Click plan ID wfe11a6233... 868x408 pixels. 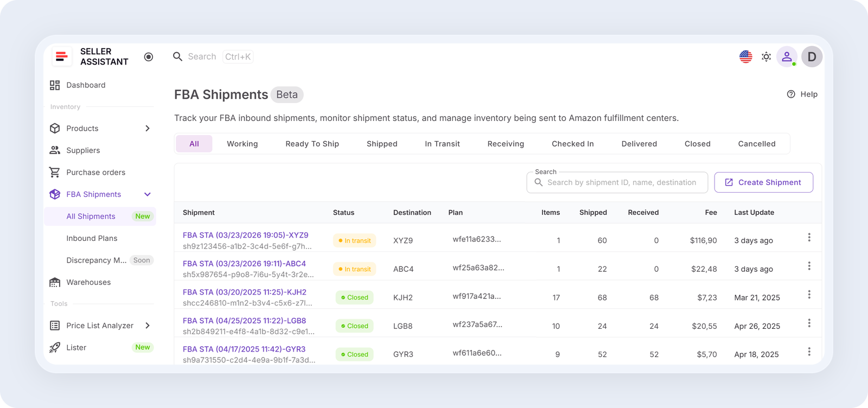(477, 239)
